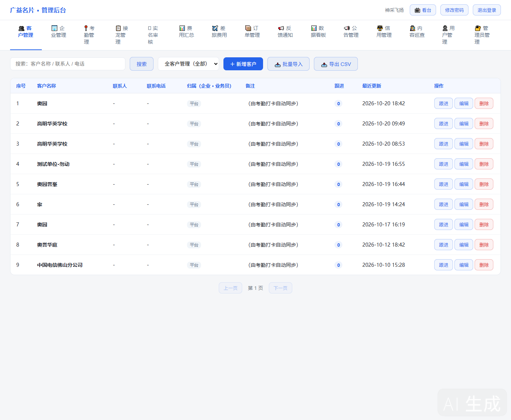This screenshot has height=420, width=511.
Task: Switch to the 接龙管理 tab
Action: tap(122, 35)
